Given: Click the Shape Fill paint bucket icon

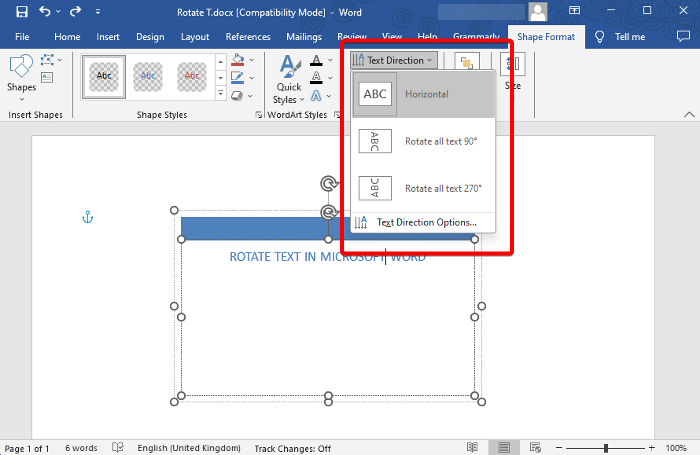Looking at the screenshot, I should click(x=238, y=60).
